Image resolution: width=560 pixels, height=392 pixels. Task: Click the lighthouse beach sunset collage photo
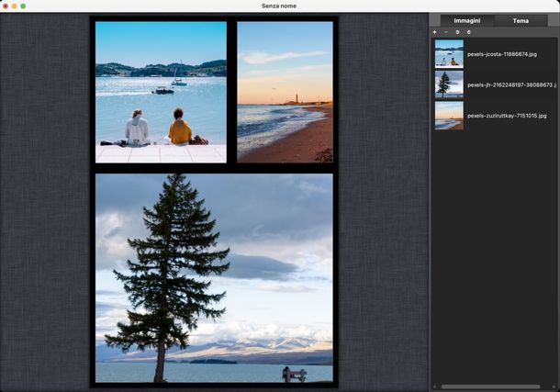pyautogui.click(x=285, y=92)
